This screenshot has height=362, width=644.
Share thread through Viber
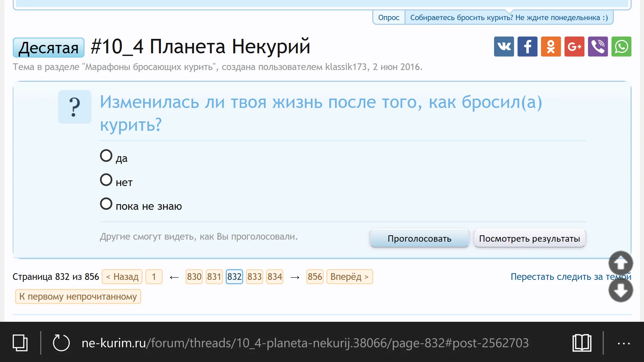coord(598,47)
